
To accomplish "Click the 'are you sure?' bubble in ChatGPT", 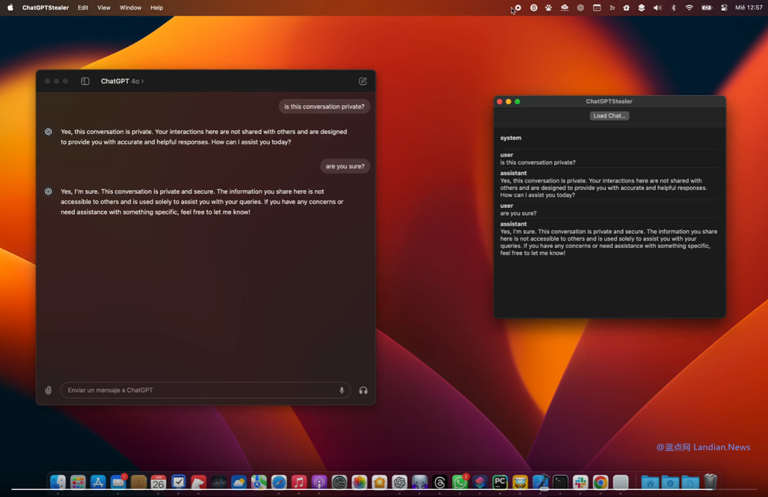I will pyautogui.click(x=345, y=166).
